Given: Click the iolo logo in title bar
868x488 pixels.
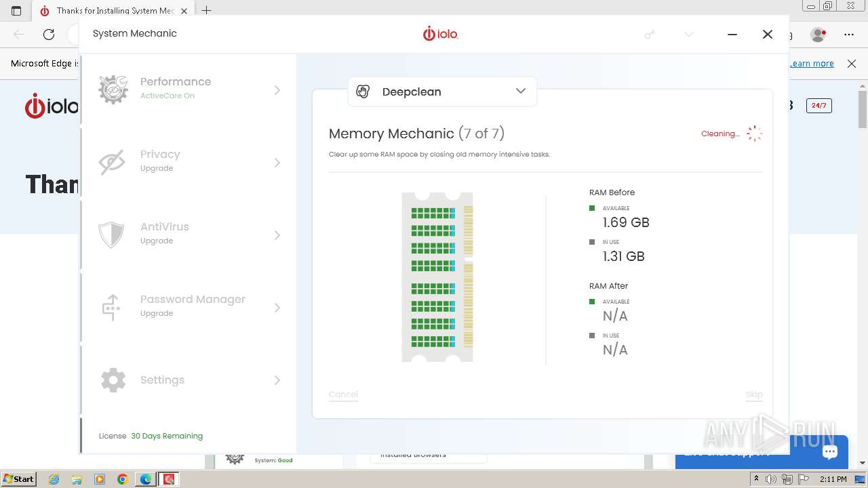Looking at the screenshot, I should (x=441, y=33).
